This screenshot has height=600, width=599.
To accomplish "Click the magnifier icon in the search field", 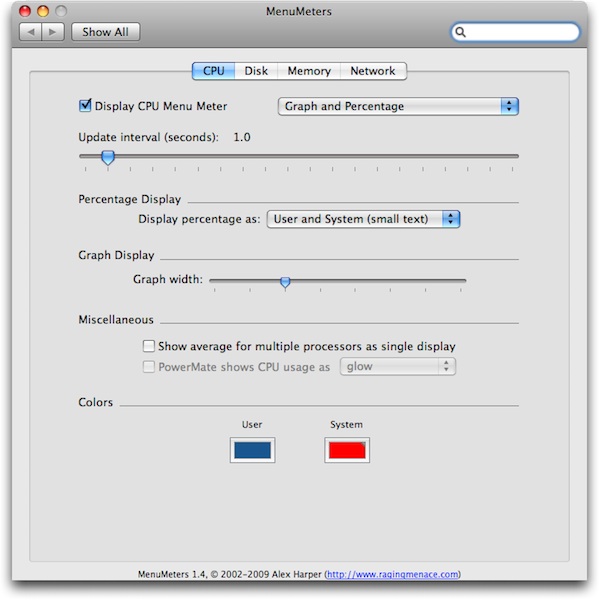I will (461, 32).
